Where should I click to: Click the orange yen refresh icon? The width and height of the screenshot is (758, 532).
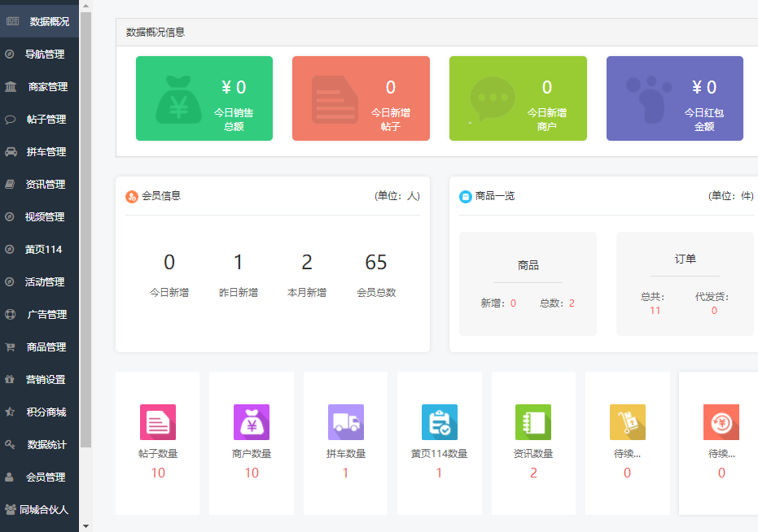click(x=721, y=422)
